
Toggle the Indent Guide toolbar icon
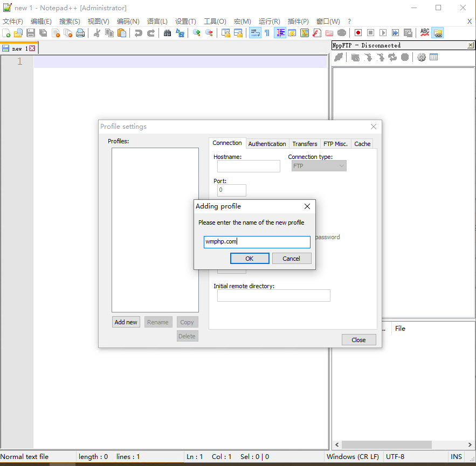(280, 33)
